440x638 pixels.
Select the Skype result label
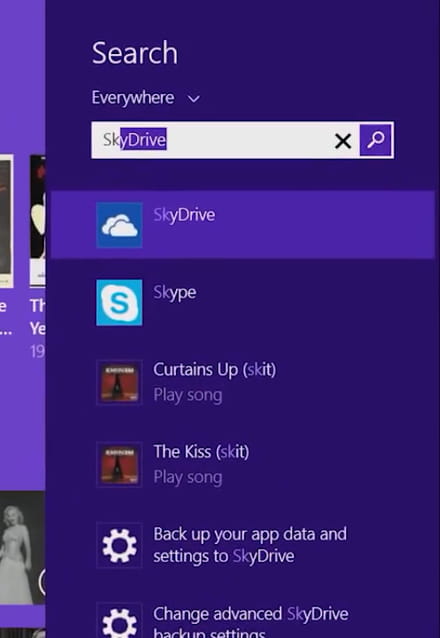(175, 293)
